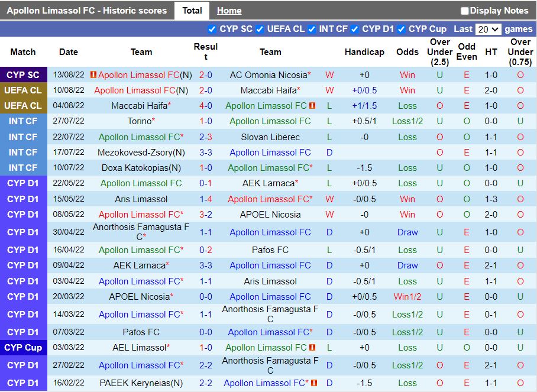This screenshot has width=537, height=392.
Task: Uncheck the CYP D1 league filter
Action: tap(355, 29)
